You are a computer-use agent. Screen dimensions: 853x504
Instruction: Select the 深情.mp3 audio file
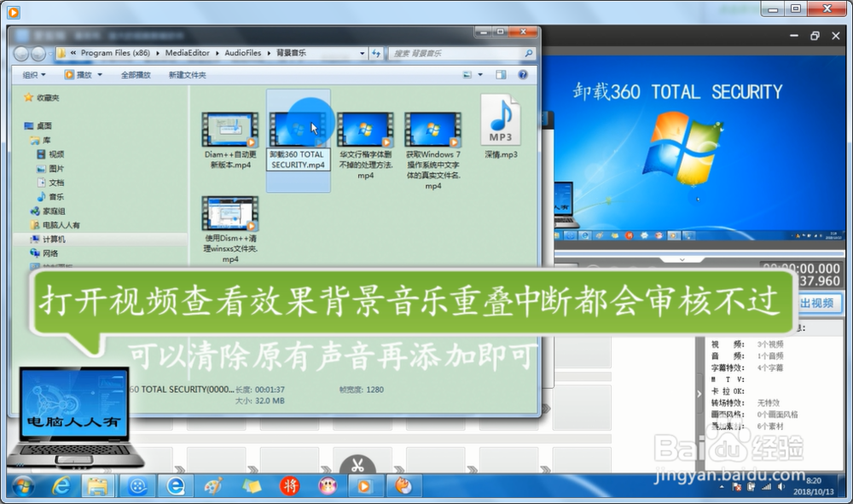coord(501,127)
